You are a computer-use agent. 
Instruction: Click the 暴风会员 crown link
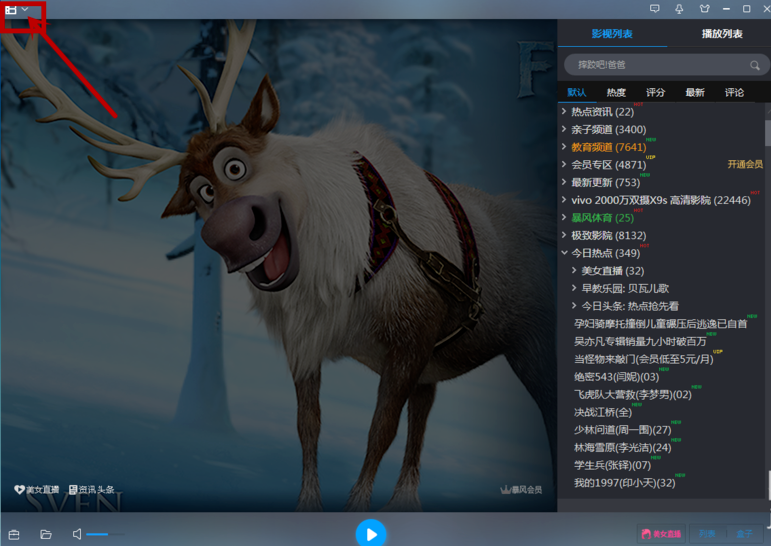tap(521, 489)
